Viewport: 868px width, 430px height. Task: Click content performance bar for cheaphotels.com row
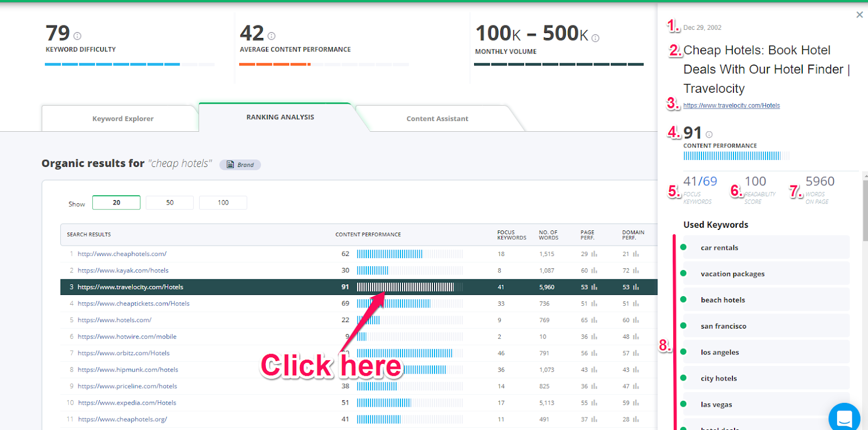(410, 254)
